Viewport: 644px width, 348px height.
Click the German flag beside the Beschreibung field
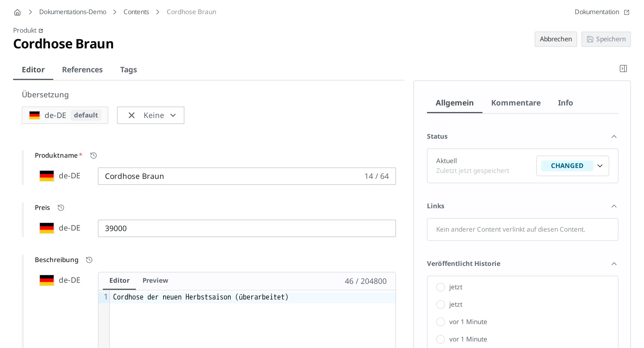pyautogui.click(x=47, y=280)
